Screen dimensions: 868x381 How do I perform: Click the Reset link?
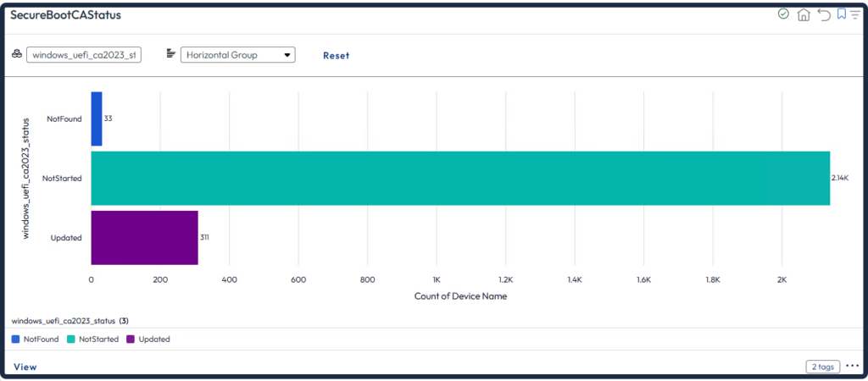tap(336, 55)
